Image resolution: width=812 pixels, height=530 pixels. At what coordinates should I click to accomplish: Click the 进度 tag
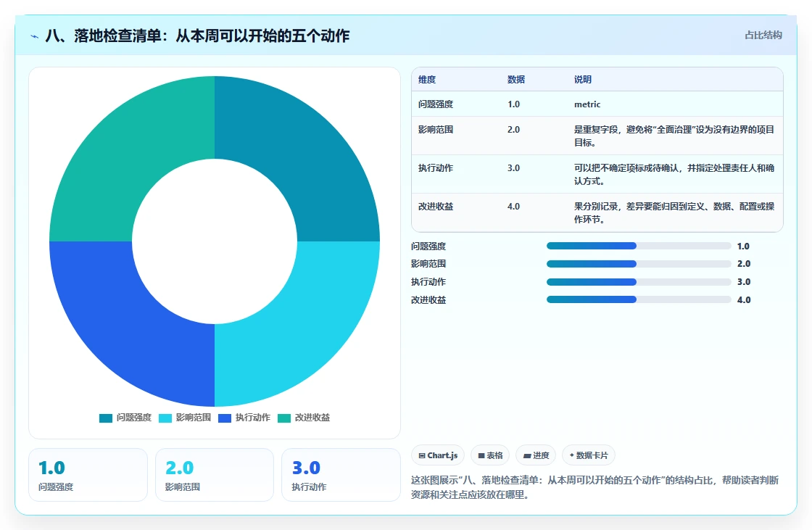click(536, 455)
